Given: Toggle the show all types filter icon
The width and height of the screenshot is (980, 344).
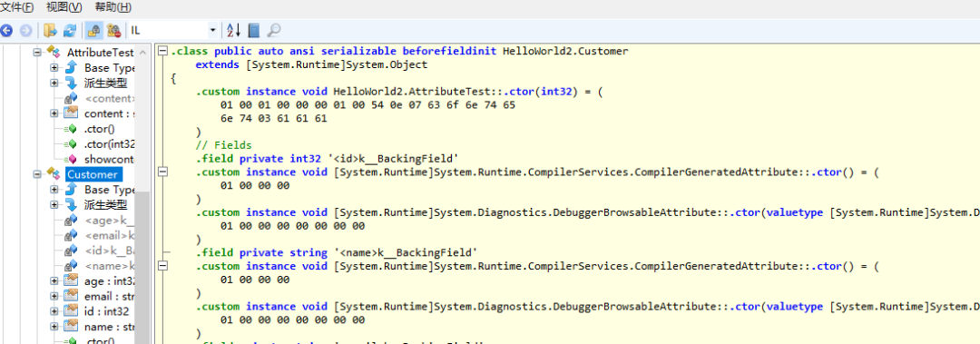Looking at the screenshot, I should 113,30.
